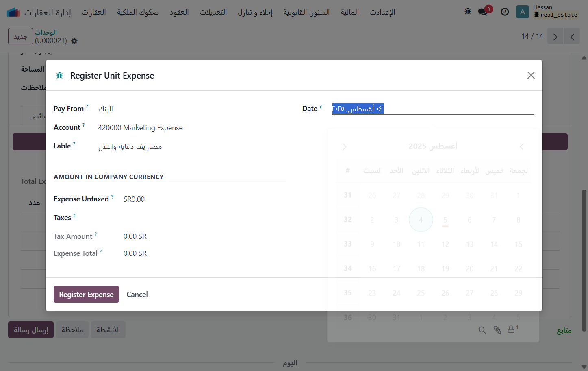Click the user avatar letter A

tap(523, 12)
